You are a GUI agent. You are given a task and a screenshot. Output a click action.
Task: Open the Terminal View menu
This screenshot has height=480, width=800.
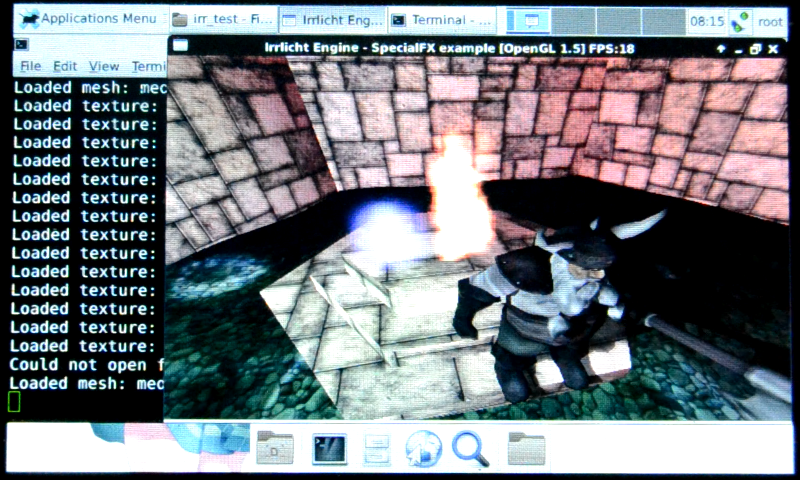coord(104,66)
